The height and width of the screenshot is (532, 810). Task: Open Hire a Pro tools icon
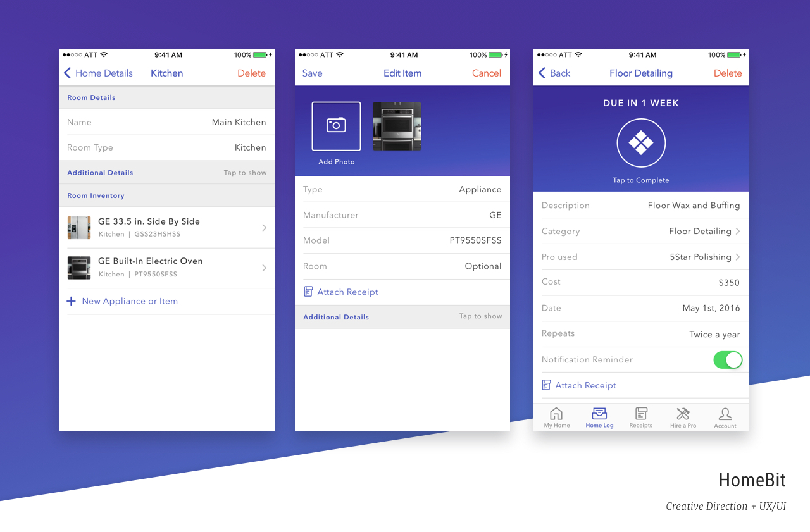click(683, 414)
